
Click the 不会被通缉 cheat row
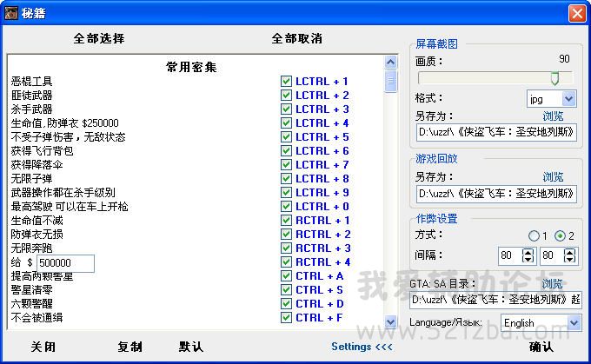(x=37, y=318)
